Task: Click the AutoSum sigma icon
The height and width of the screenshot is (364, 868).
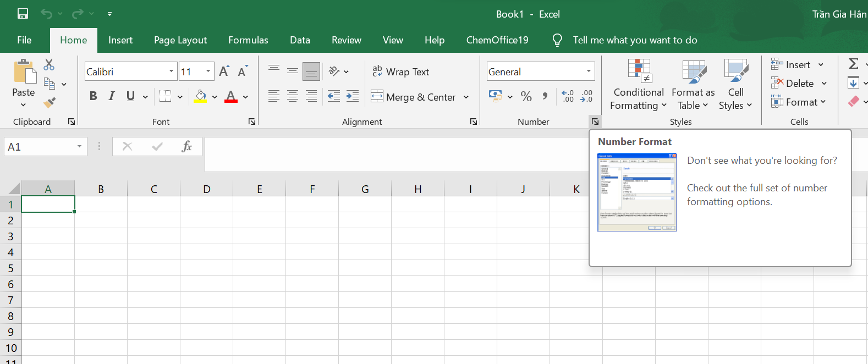Action: click(854, 64)
